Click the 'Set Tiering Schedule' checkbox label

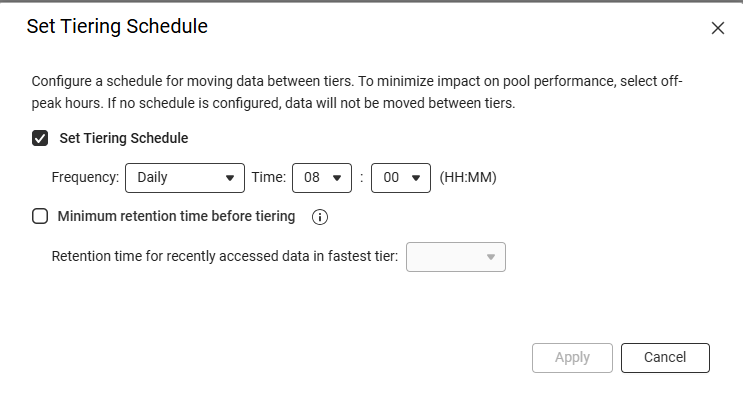tap(124, 138)
